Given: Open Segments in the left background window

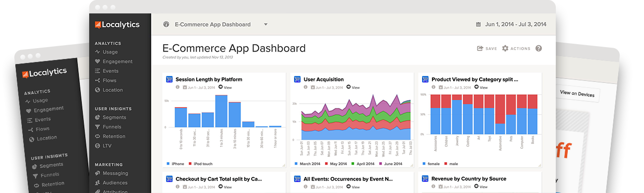Looking at the screenshot, I should coord(48,165).
